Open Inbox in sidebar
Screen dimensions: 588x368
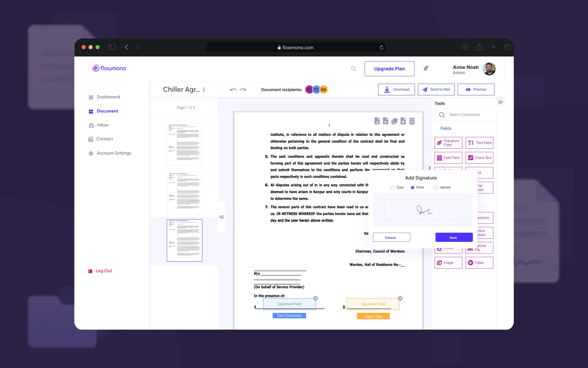(99, 125)
